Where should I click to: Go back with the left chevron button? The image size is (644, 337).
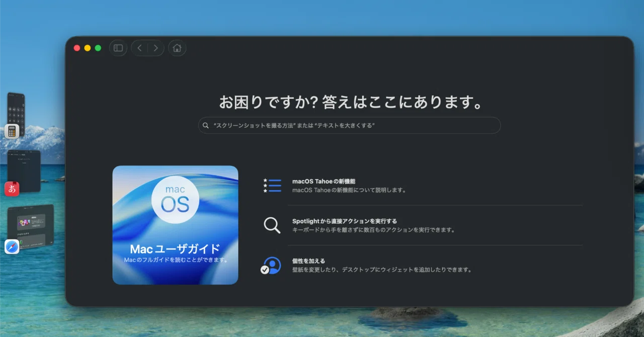coord(139,48)
